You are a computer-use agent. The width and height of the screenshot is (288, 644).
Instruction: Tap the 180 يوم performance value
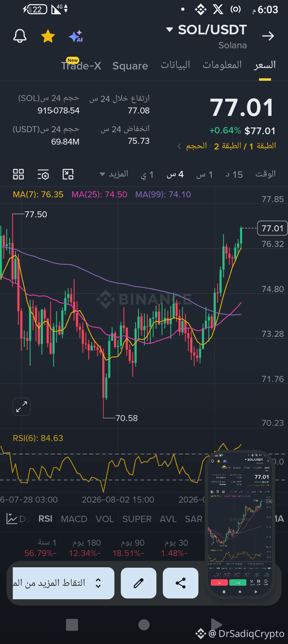click(85, 553)
